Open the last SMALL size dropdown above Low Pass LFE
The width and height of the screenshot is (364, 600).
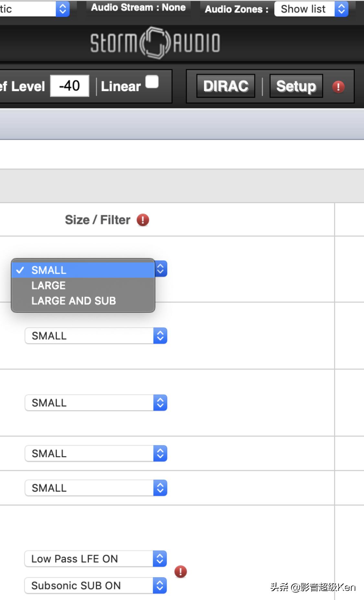point(96,488)
